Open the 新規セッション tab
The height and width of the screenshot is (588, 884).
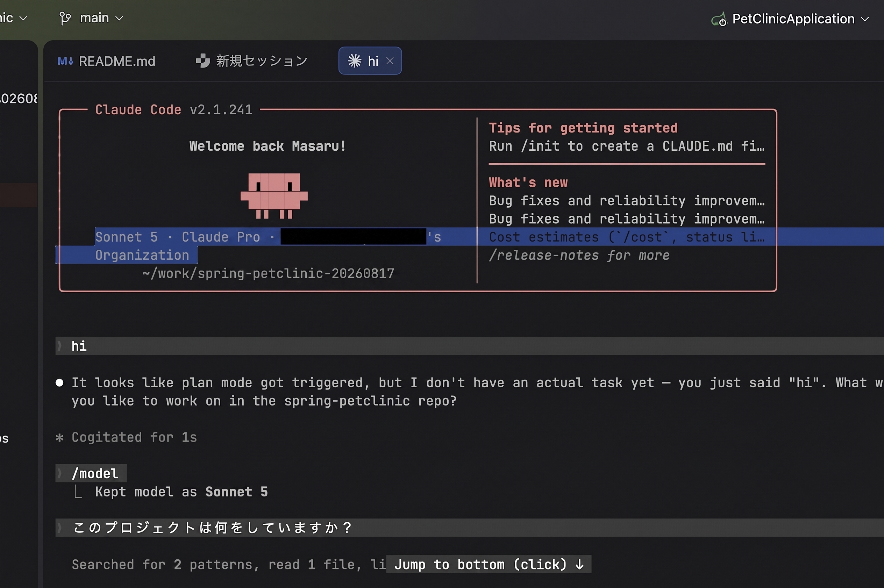pos(252,61)
